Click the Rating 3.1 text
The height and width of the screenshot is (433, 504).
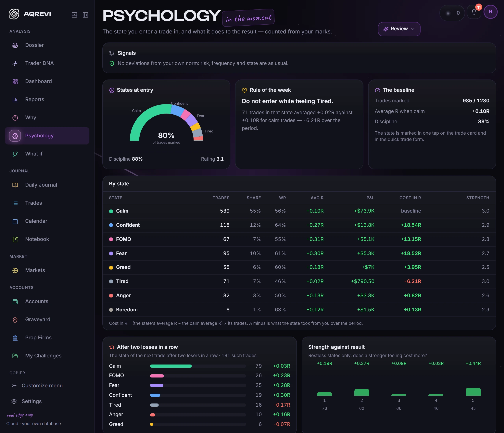[212, 159]
